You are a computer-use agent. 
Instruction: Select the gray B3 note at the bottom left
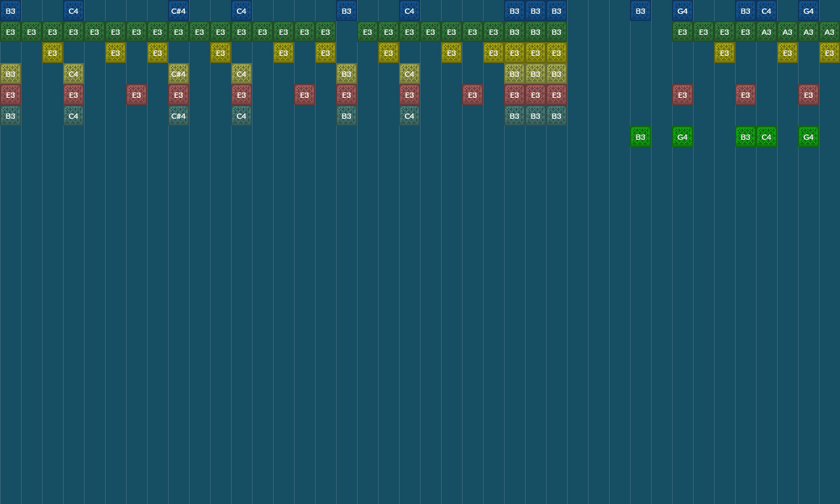point(10,115)
